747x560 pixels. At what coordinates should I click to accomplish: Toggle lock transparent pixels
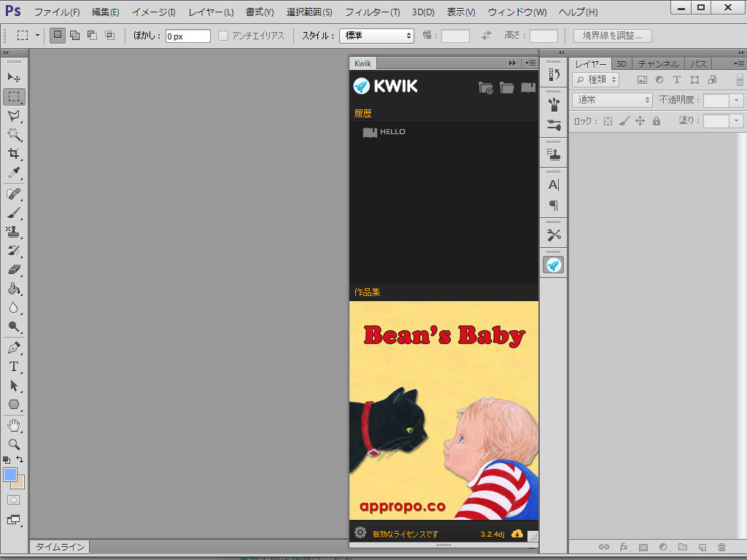click(608, 121)
